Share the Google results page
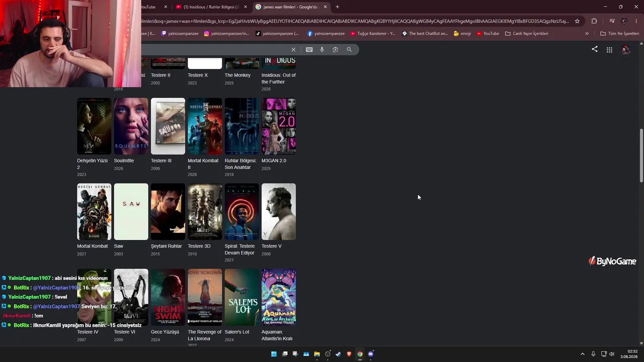Screen dimensions: 644x362 (x=595, y=49)
